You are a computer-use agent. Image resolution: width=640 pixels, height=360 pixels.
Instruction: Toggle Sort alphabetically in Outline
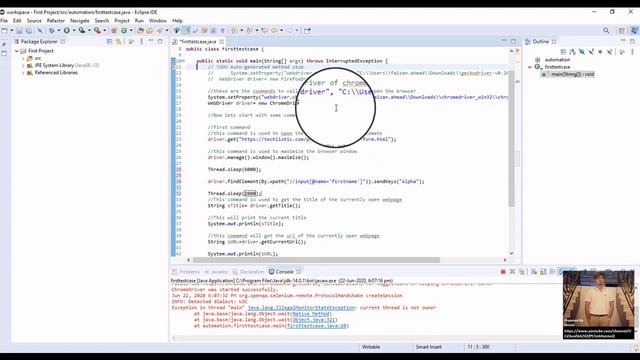click(x=572, y=52)
